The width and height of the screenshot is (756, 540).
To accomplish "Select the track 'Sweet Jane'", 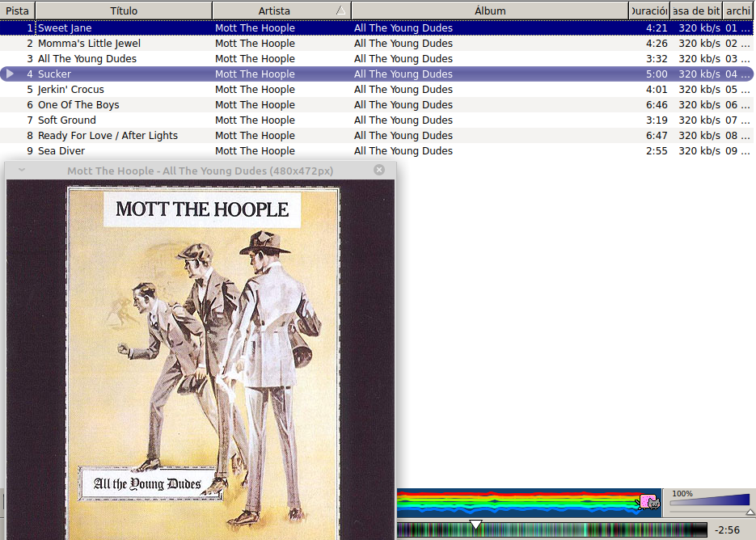I will pos(65,28).
